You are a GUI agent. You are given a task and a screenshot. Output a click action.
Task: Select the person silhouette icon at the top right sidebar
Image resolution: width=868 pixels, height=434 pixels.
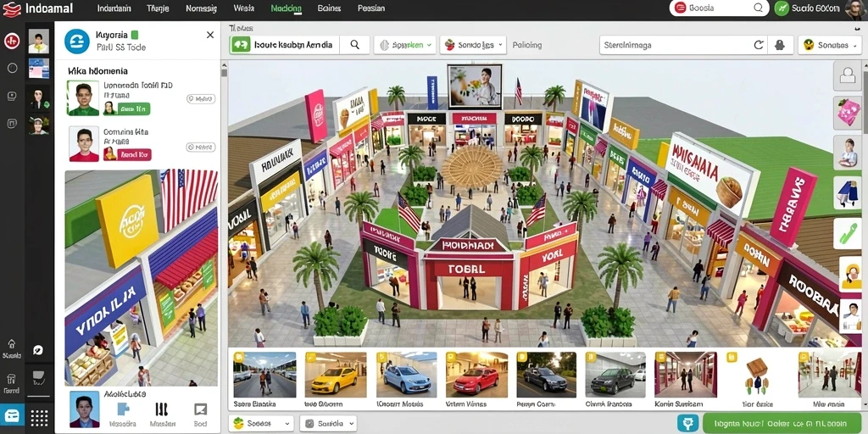point(848,75)
